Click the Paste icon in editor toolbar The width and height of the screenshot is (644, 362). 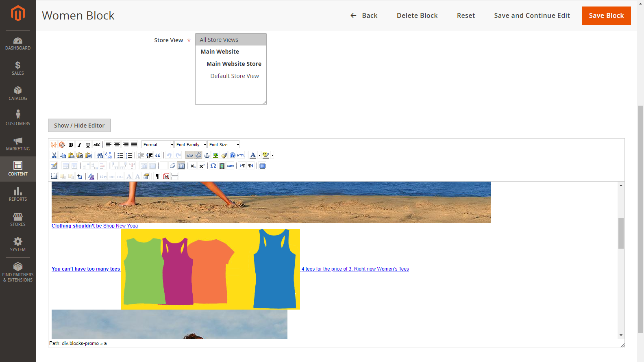click(71, 155)
